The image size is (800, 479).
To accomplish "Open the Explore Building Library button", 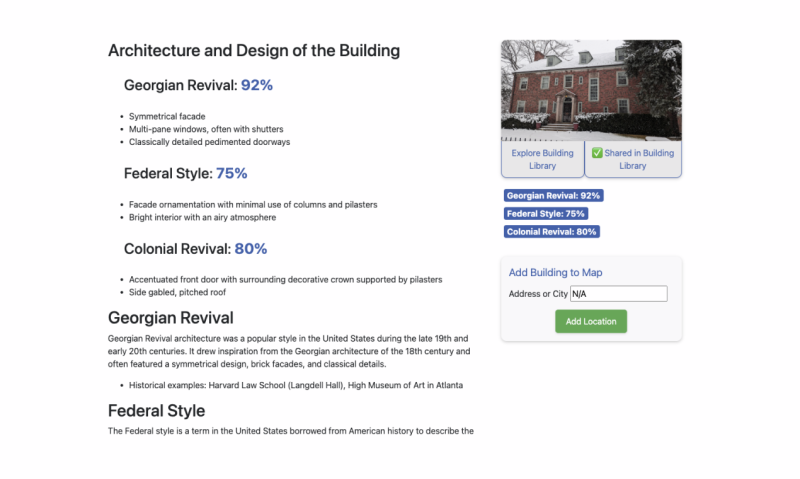I will tap(542, 159).
